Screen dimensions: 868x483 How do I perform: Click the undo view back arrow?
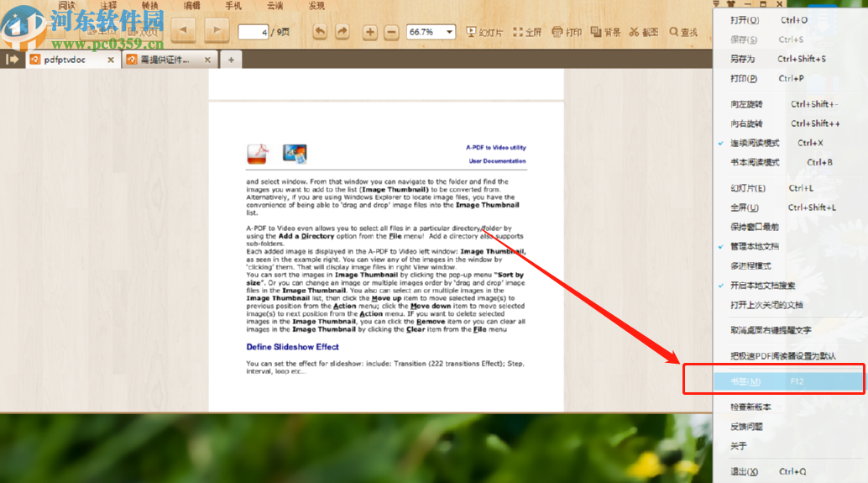pyautogui.click(x=319, y=32)
